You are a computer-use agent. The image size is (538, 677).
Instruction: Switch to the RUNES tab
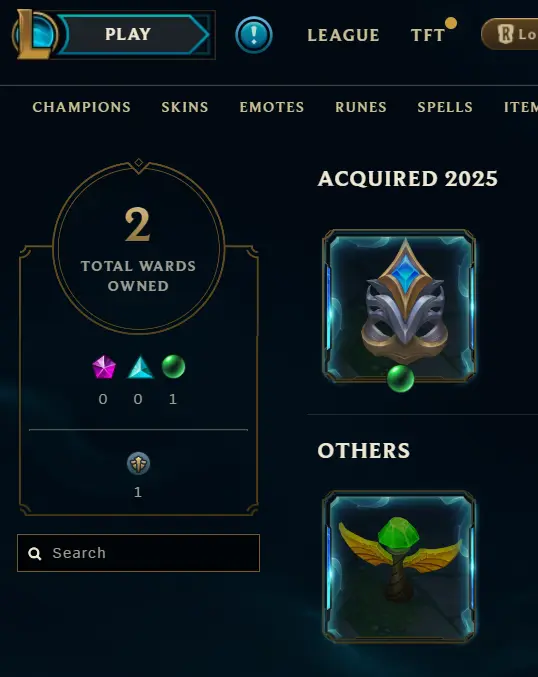(x=361, y=107)
